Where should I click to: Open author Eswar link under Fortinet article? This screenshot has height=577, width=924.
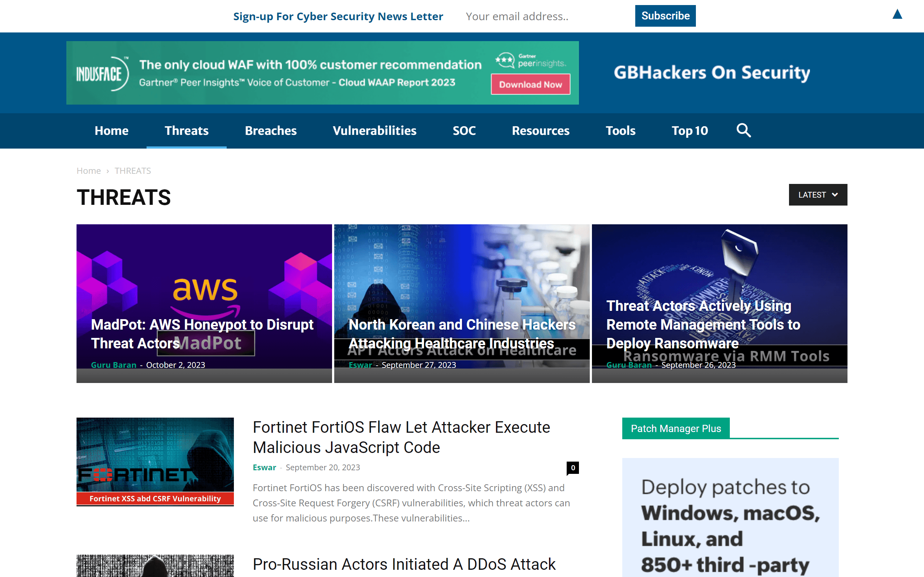tap(264, 467)
